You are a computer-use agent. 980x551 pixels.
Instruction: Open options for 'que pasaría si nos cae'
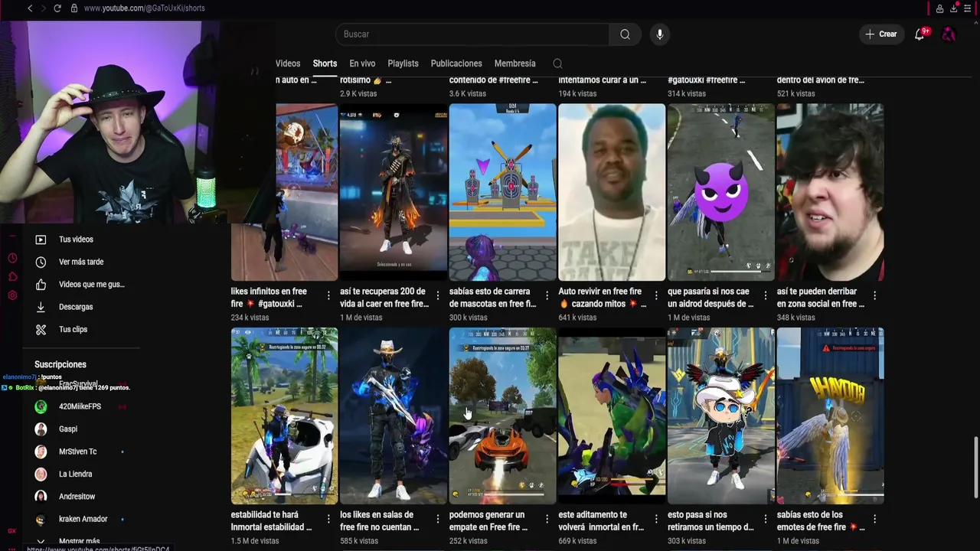tap(765, 295)
